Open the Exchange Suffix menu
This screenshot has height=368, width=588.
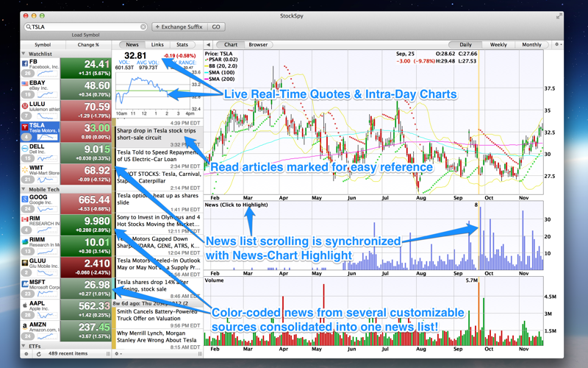pyautogui.click(x=179, y=27)
